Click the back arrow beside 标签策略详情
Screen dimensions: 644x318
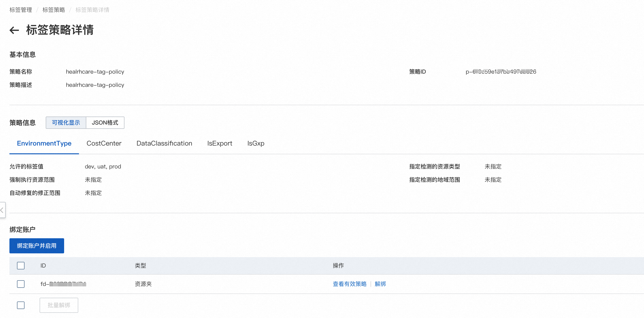14,30
